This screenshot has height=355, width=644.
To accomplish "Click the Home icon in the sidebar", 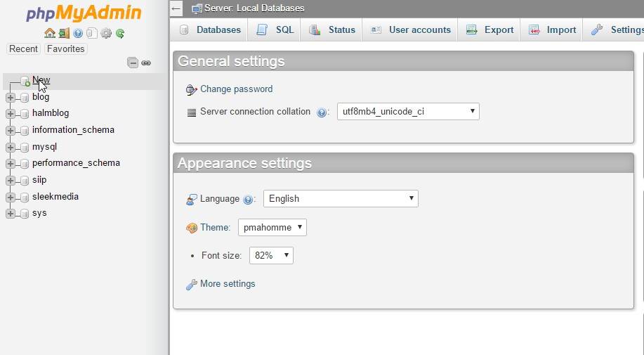I will coord(49,33).
